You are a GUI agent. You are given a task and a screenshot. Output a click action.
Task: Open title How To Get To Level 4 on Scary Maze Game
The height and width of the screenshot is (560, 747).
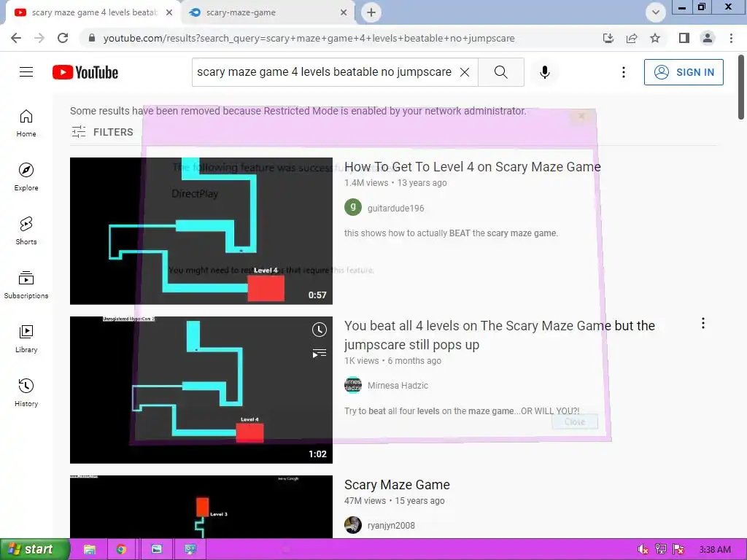(x=472, y=167)
